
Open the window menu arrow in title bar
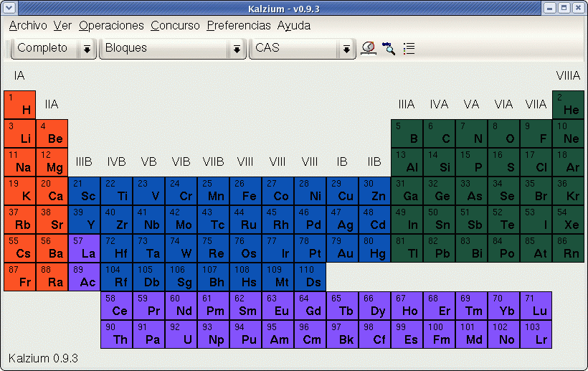point(9,7)
